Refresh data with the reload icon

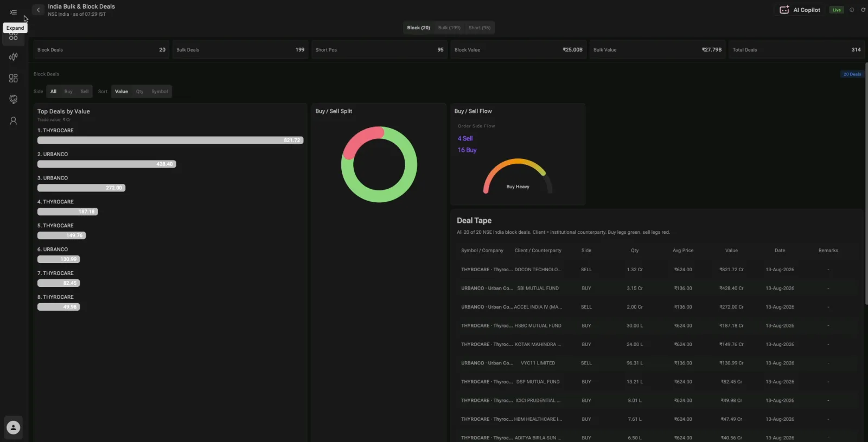click(x=863, y=10)
